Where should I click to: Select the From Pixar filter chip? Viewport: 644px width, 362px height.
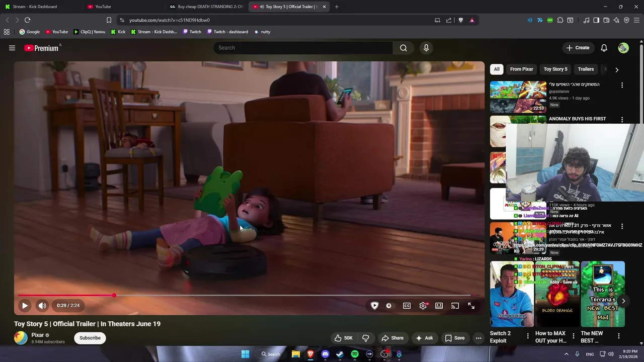pyautogui.click(x=521, y=69)
